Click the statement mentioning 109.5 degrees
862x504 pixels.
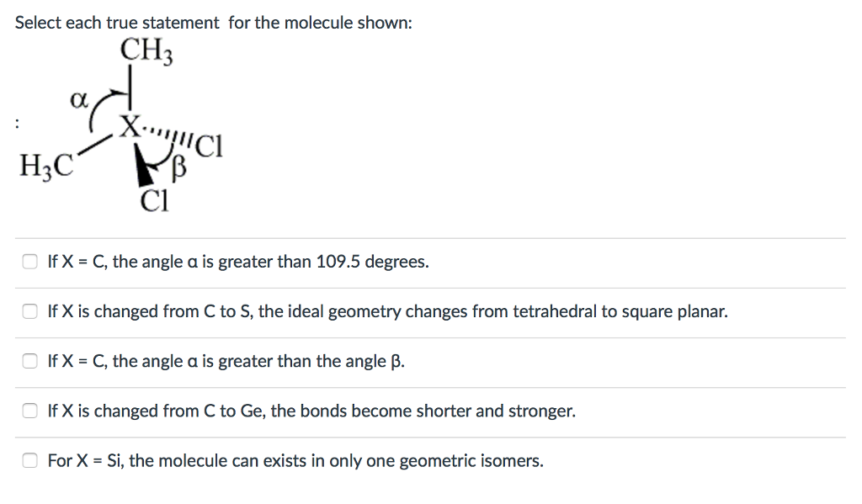point(238,261)
